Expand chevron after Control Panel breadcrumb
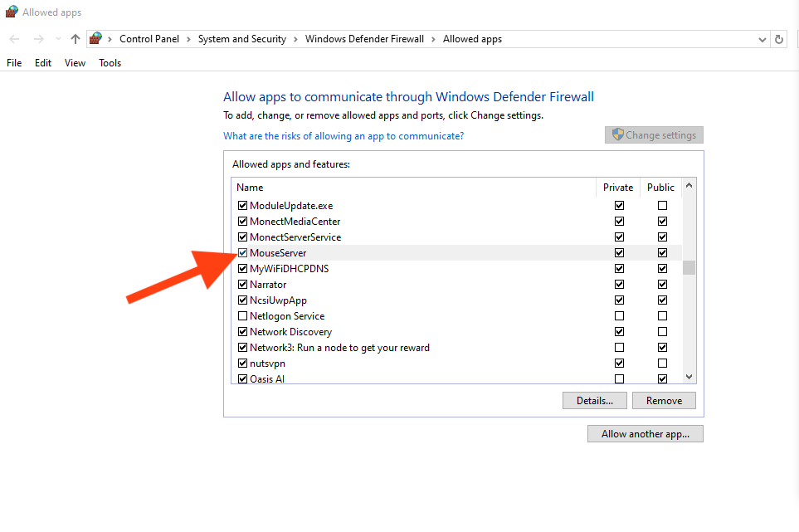This screenshot has width=799, height=532. (x=188, y=39)
